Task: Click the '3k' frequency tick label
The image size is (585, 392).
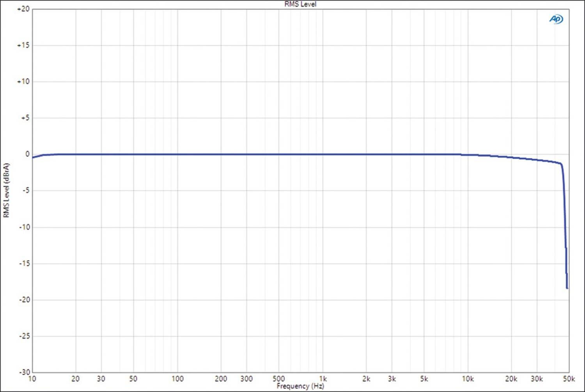Action: tap(392, 378)
